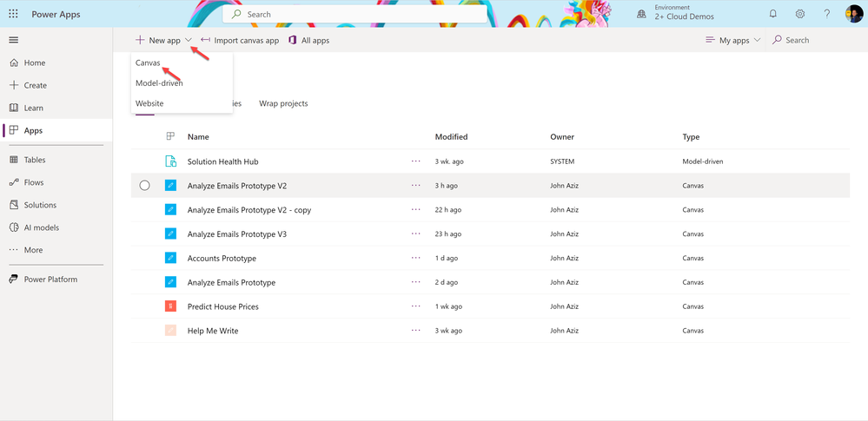868x421 pixels.
Task: Click the Model-driven type cell
Action: [x=703, y=161]
